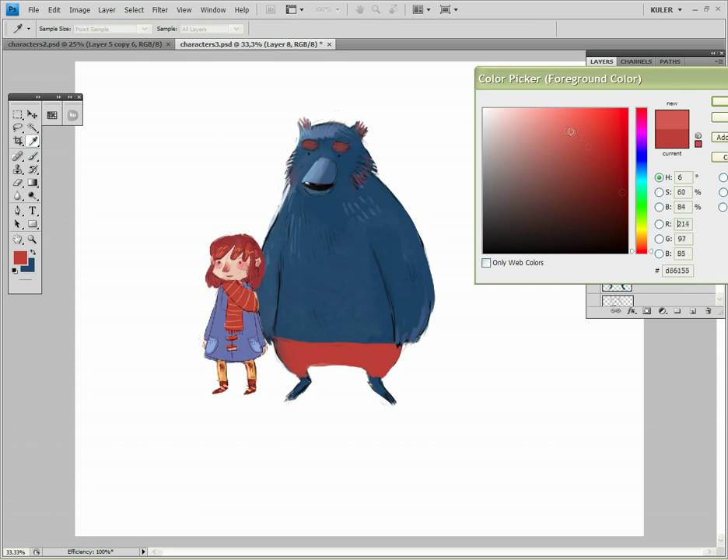The height and width of the screenshot is (560, 728).
Task: Expand the status bar info arrow
Action: coord(143,551)
